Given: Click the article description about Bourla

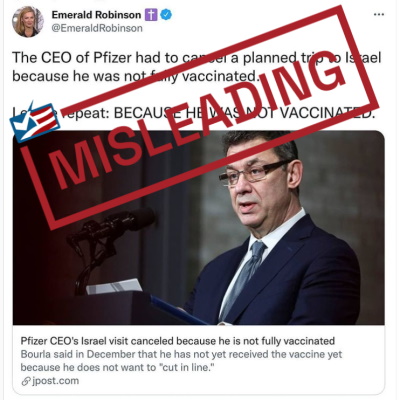Looking at the screenshot, I should pos(181,361).
